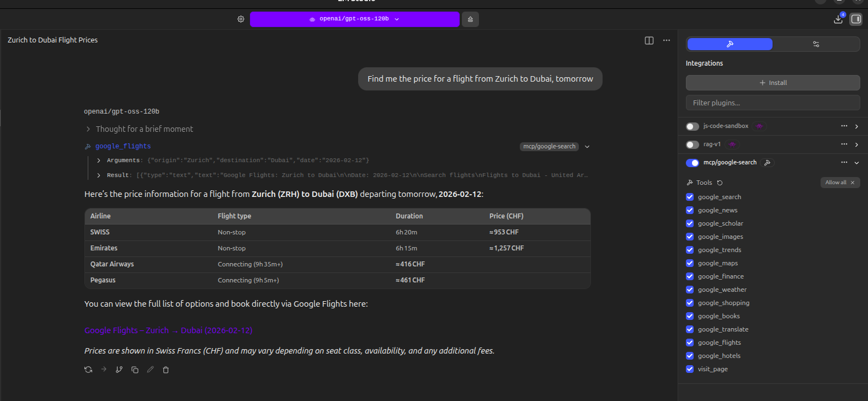Uncheck the google_maps tool
The image size is (868, 401).
click(690, 263)
